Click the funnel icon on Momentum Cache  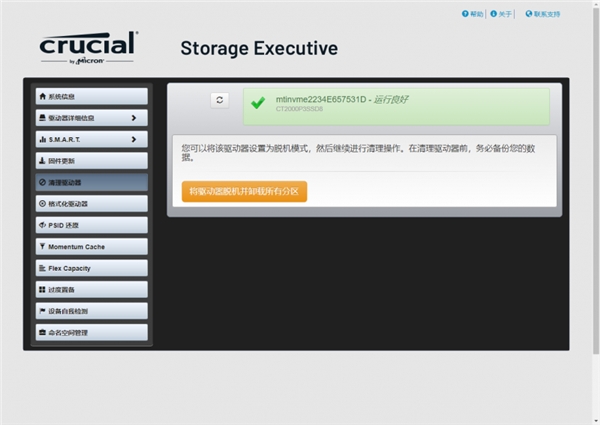tap(42, 246)
